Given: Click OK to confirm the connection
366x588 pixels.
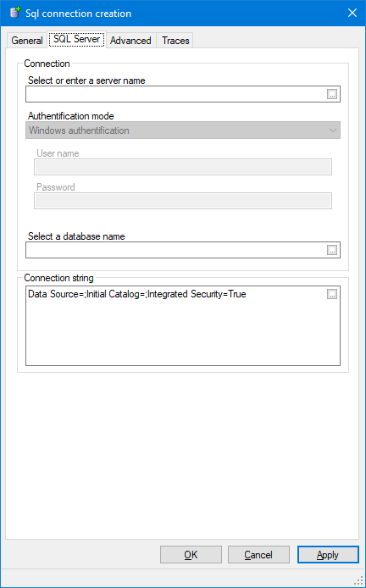Looking at the screenshot, I should tap(191, 555).
